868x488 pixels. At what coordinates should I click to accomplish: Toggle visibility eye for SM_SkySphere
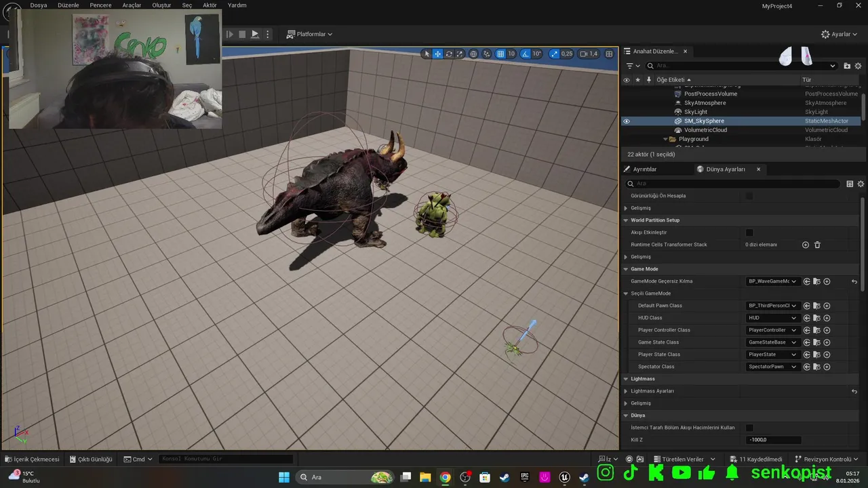click(627, 121)
